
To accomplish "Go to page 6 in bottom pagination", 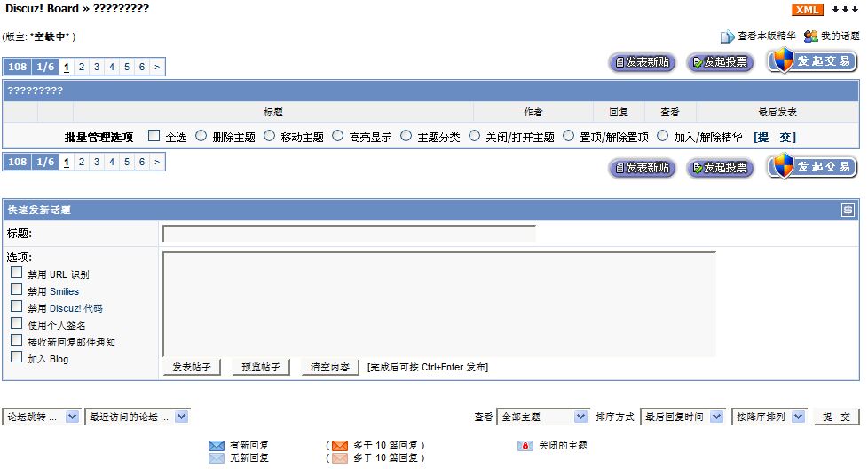I will point(142,162).
